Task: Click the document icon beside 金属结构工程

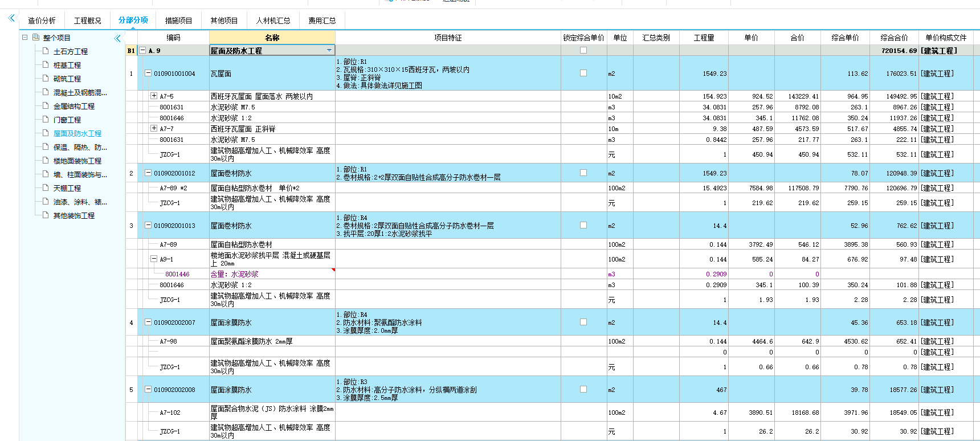Action: [46, 105]
